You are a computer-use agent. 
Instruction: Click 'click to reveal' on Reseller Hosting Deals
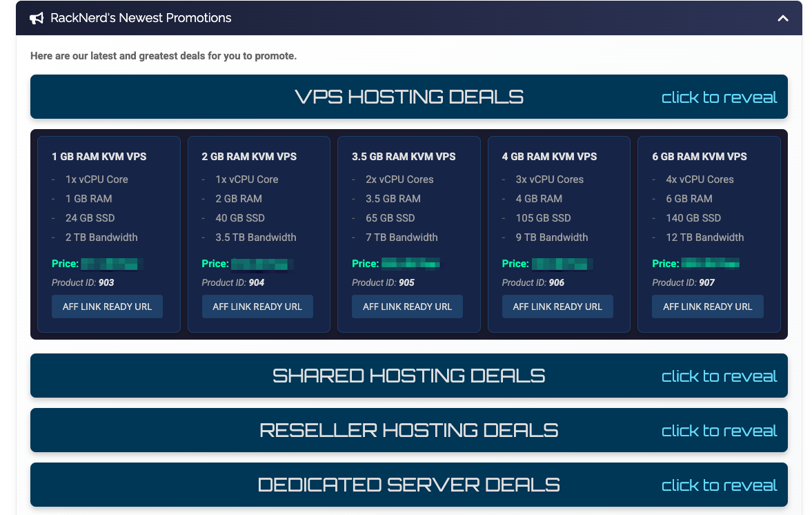[719, 431]
